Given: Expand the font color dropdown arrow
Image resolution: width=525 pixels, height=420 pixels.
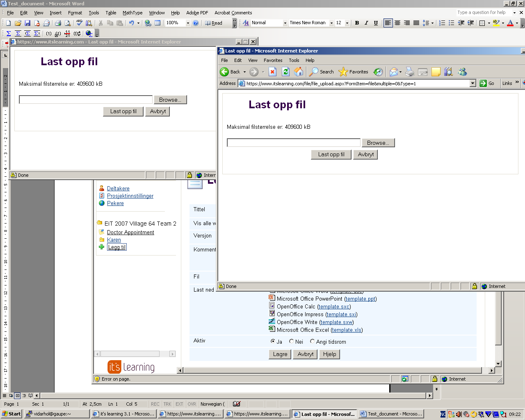Looking at the screenshot, I should pyautogui.click(x=517, y=23).
